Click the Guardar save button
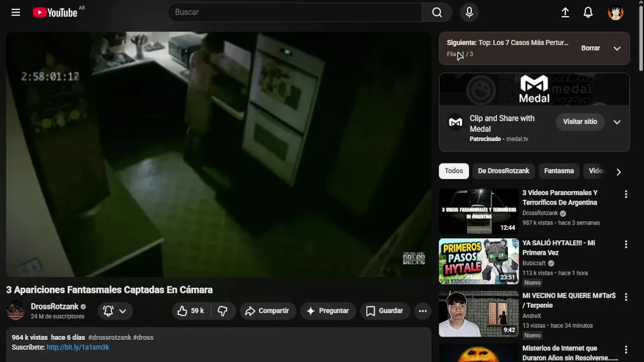Viewport: 644px width, 362px height. pyautogui.click(x=384, y=311)
